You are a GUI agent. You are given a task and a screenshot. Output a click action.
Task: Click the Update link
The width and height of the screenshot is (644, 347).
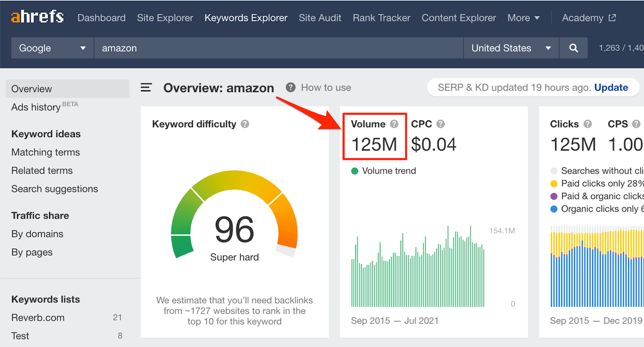click(x=611, y=87)
